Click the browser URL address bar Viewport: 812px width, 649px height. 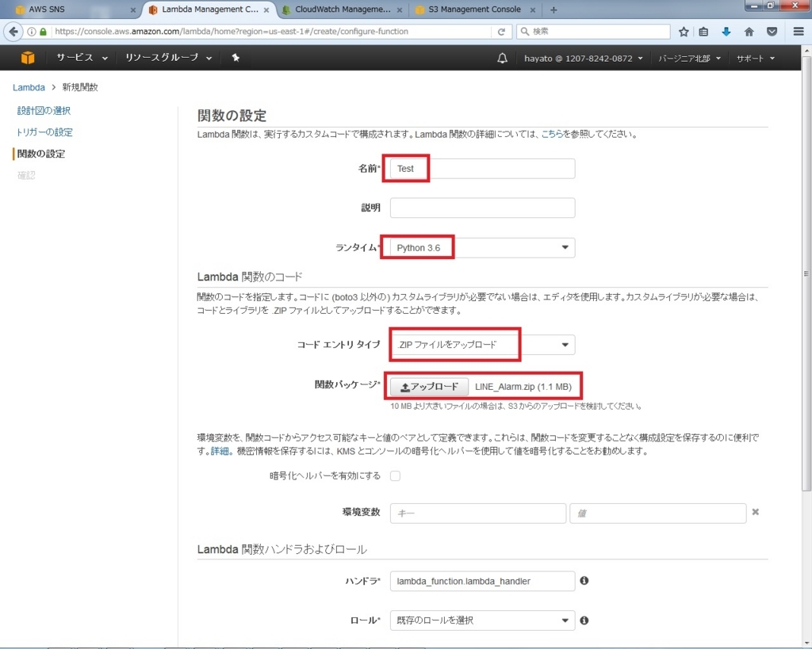[272, 32]
